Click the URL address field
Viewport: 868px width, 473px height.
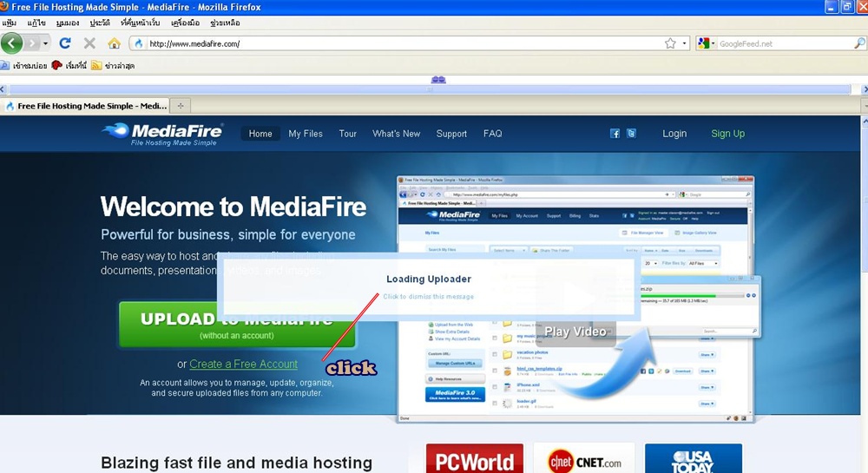(404, 43)
